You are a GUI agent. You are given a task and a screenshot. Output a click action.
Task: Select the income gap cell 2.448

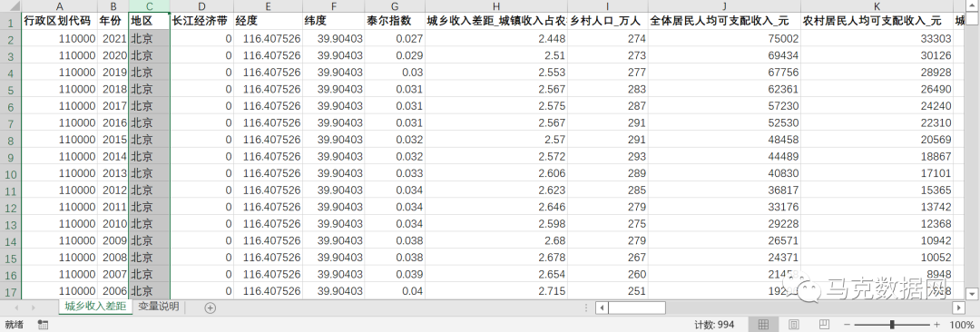tap(495, 39)
